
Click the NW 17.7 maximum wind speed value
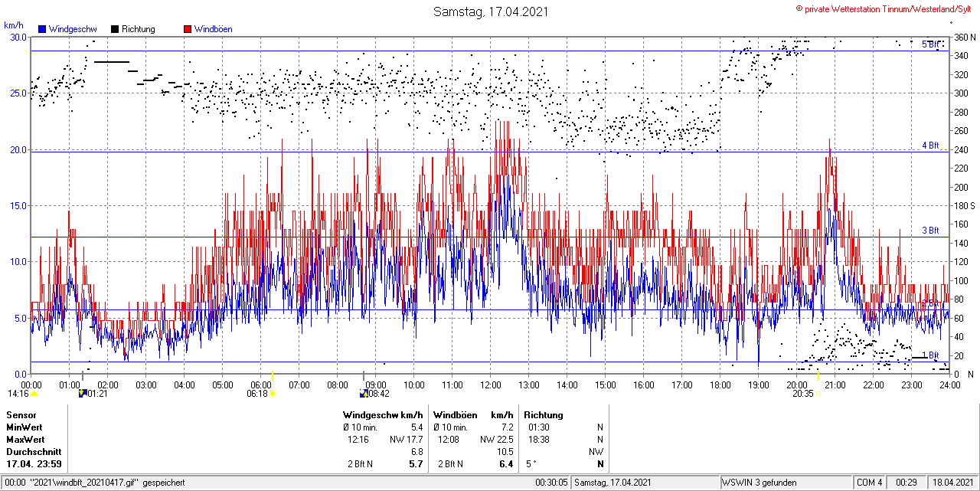tap(406, 440)
